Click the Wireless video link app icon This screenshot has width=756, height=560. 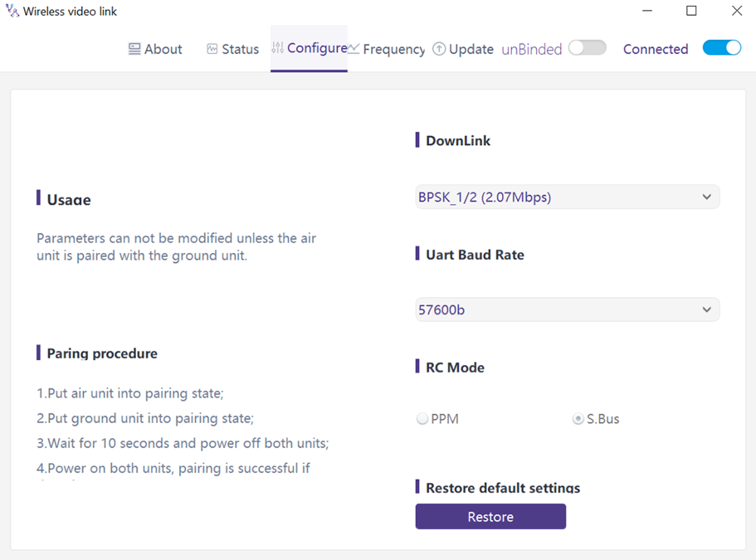(x=12, y=11)
